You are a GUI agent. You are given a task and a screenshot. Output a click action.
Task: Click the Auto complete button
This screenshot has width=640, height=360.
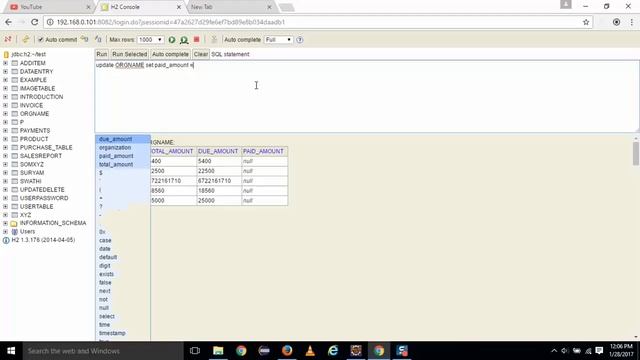(170, 54)
